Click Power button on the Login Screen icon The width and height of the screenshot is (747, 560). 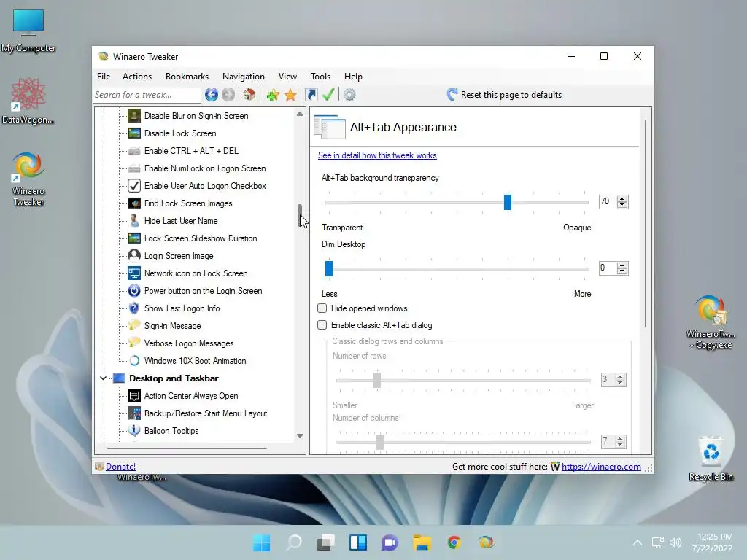click(x=134, y=291)
